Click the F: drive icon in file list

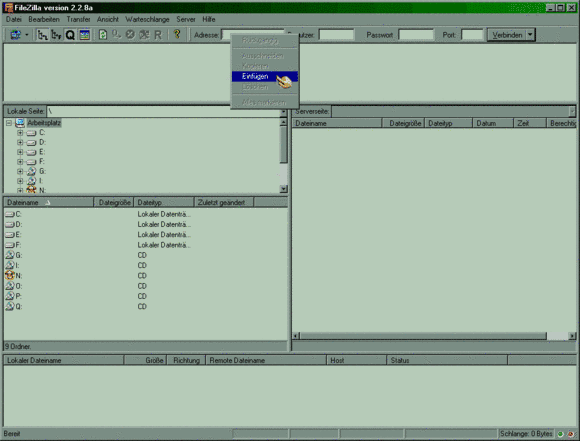click(x=10, y=245)
